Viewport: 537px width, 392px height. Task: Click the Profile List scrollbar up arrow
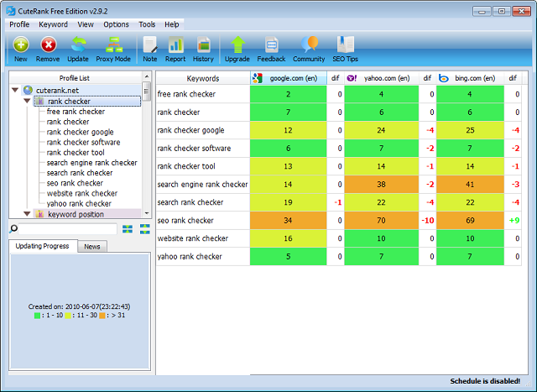coord(147,76)
